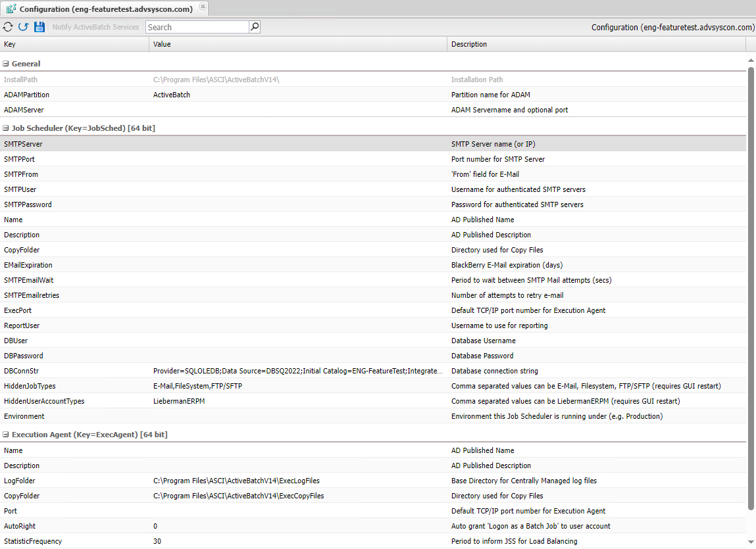Collapse the Execution Agent section
This screenshot has height=549, width=756.
pos(6,435)
